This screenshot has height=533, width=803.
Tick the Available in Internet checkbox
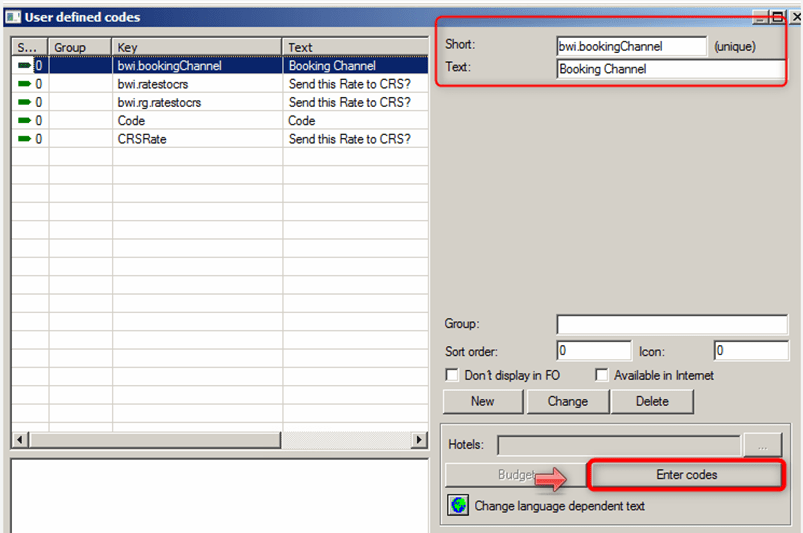602,375
